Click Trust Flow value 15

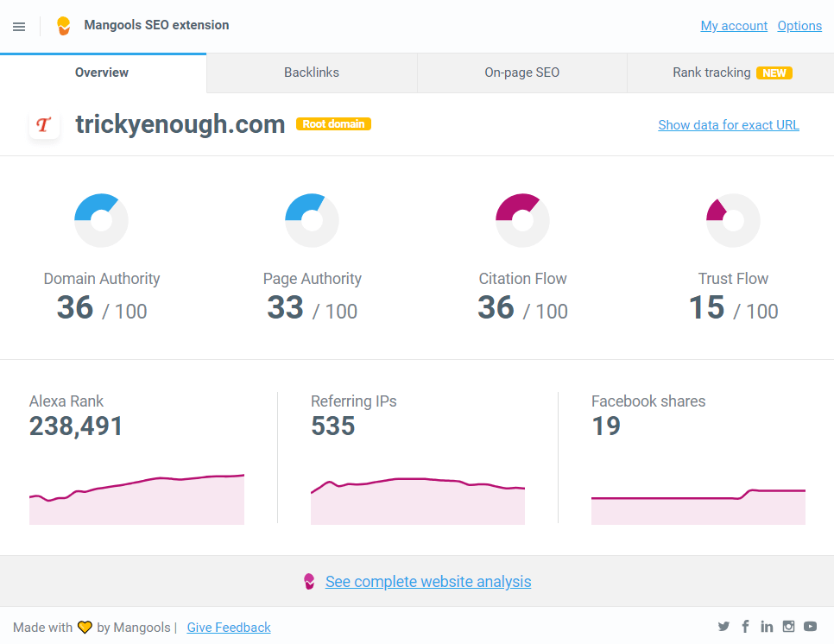pos(707,307)
